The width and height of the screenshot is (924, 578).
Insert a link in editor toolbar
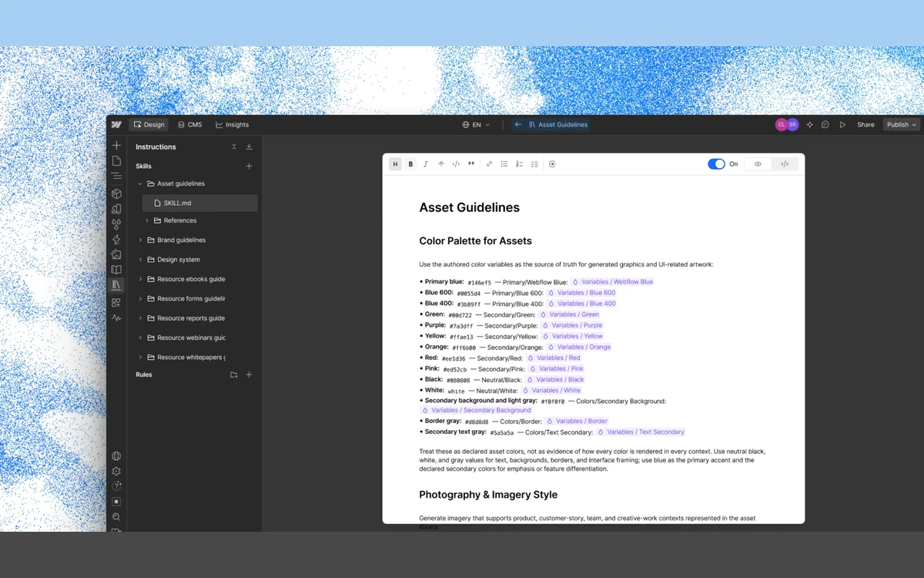tap(489, 164)
